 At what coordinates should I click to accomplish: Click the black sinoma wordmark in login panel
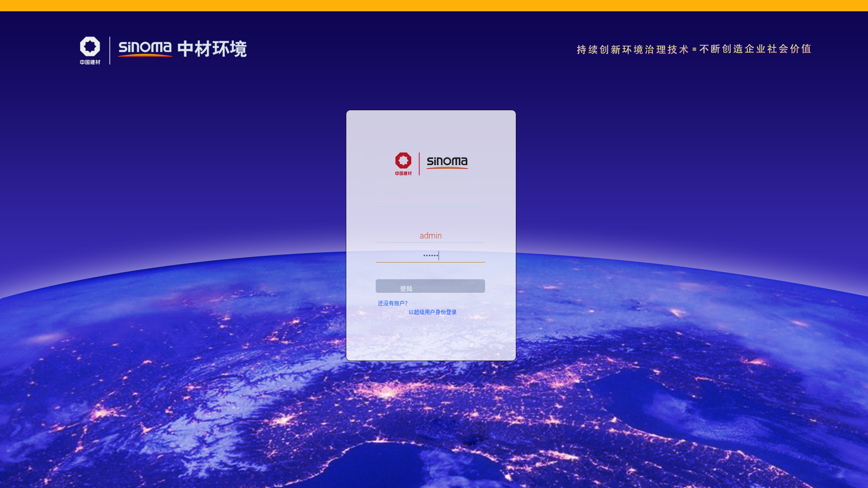tap(447, 162)
